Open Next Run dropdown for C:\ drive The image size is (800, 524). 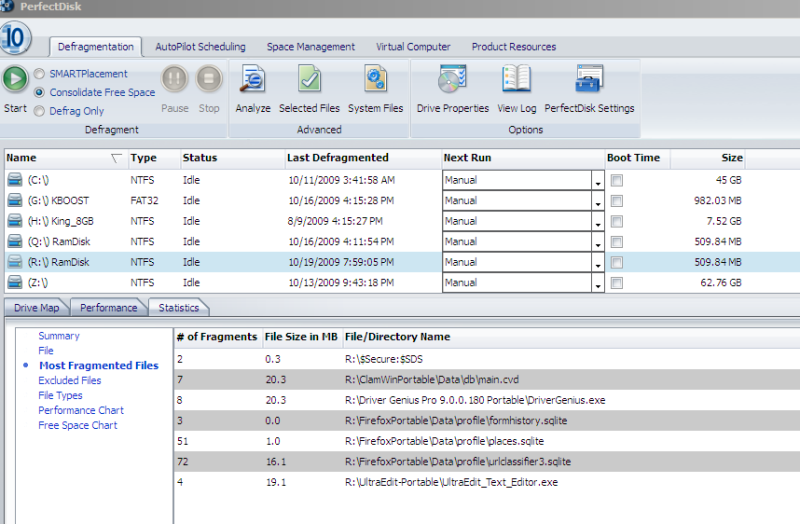point(598,180)
